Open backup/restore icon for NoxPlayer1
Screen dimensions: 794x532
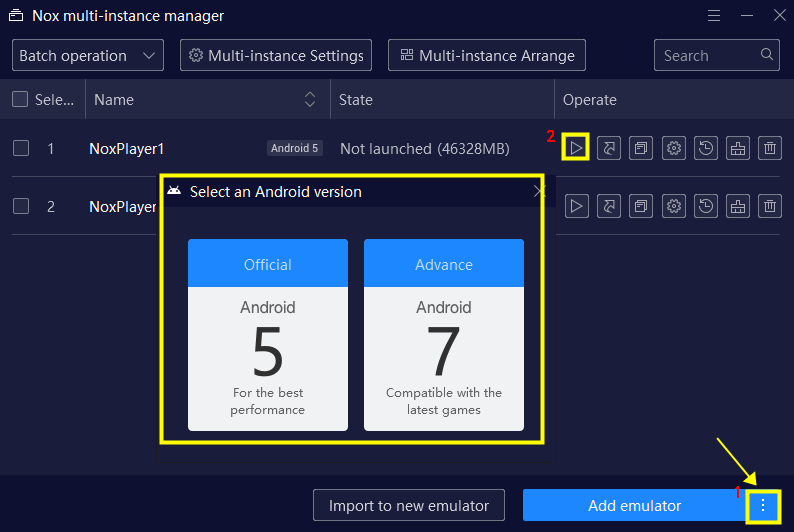pyautogui.click(x=705, y=148)
